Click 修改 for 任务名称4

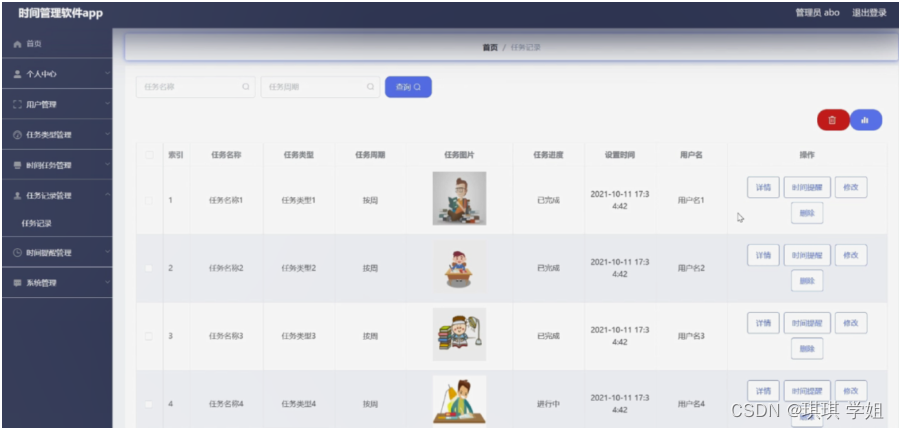(851, 391)
